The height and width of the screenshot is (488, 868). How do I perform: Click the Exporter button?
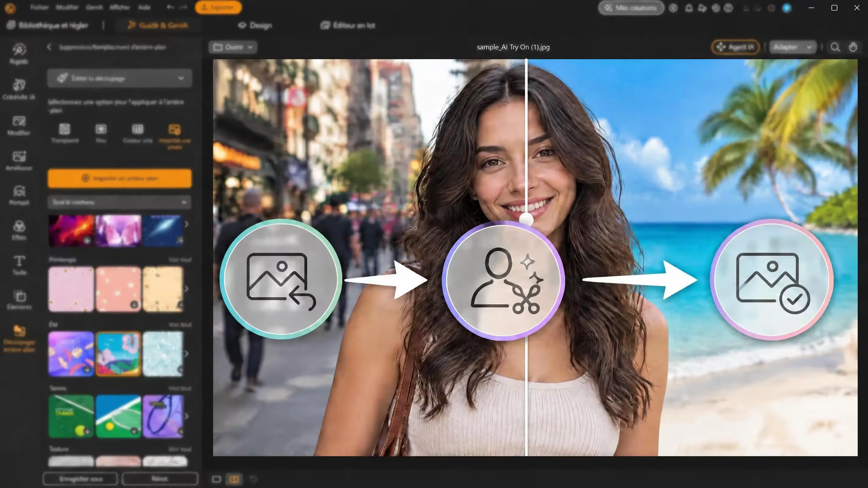pos(218,7)
